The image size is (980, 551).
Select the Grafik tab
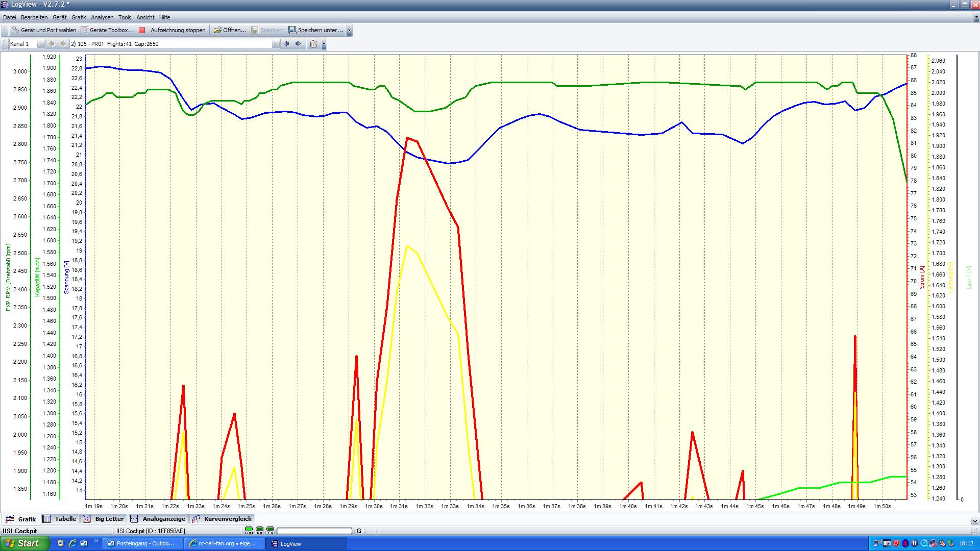pyautogui.click(x=21, y=519)
